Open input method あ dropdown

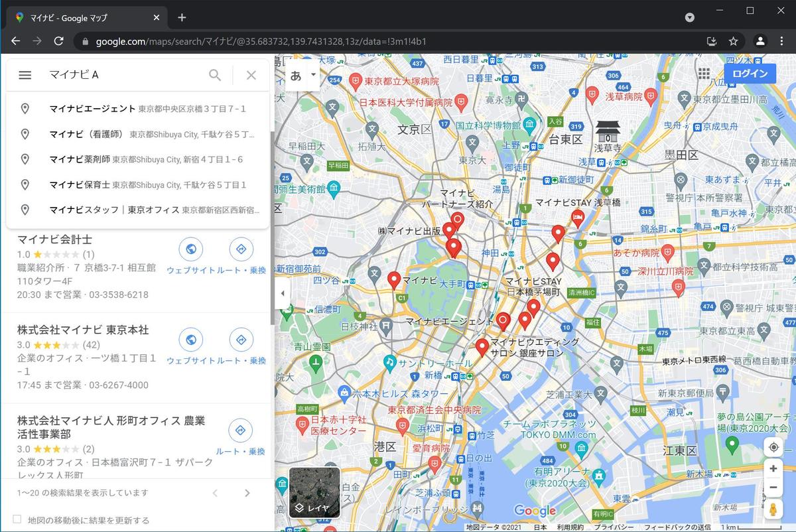[302, 75]
